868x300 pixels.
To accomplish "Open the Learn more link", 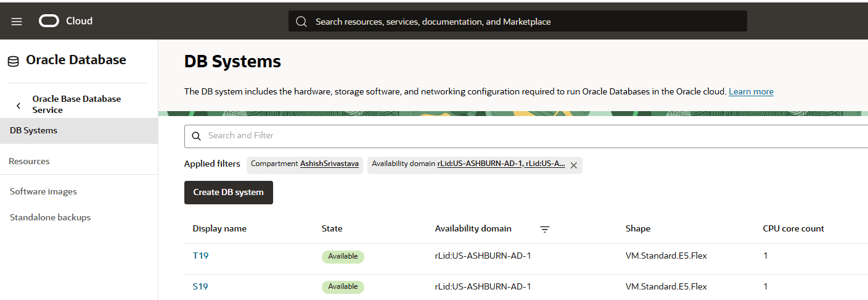I will (x=750, y=92).
